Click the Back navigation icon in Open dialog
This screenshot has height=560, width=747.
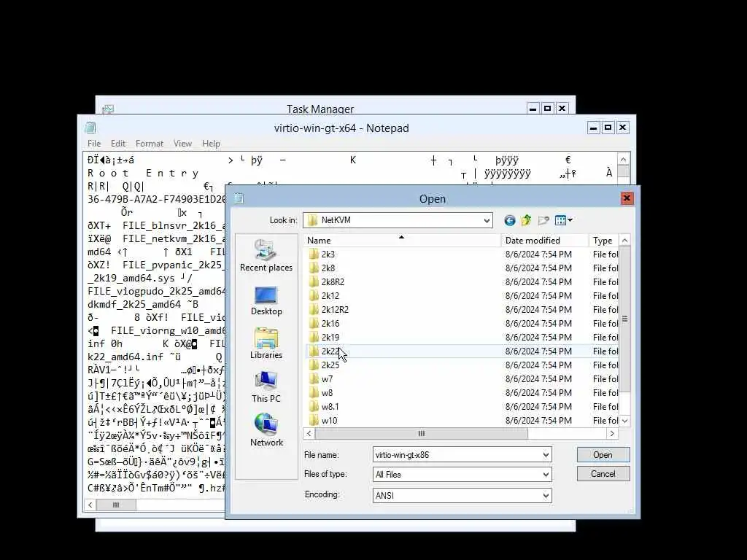click(509, 220)
